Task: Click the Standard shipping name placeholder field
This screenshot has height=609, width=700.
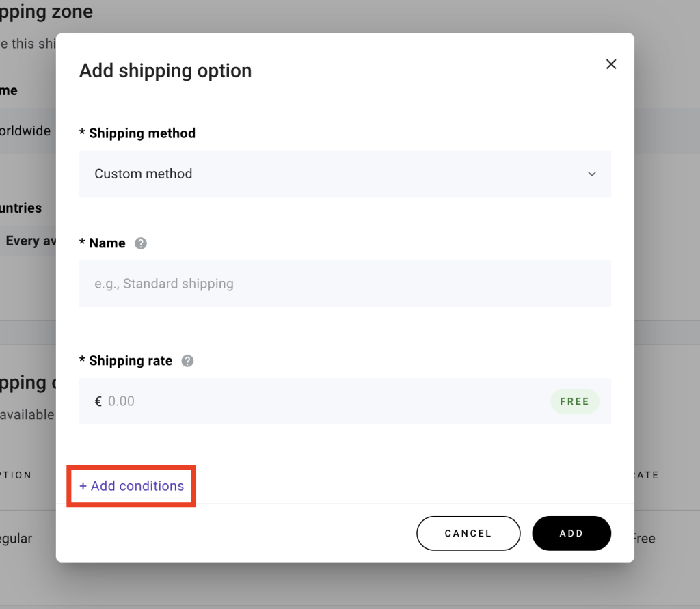Action: coord(345,284)
